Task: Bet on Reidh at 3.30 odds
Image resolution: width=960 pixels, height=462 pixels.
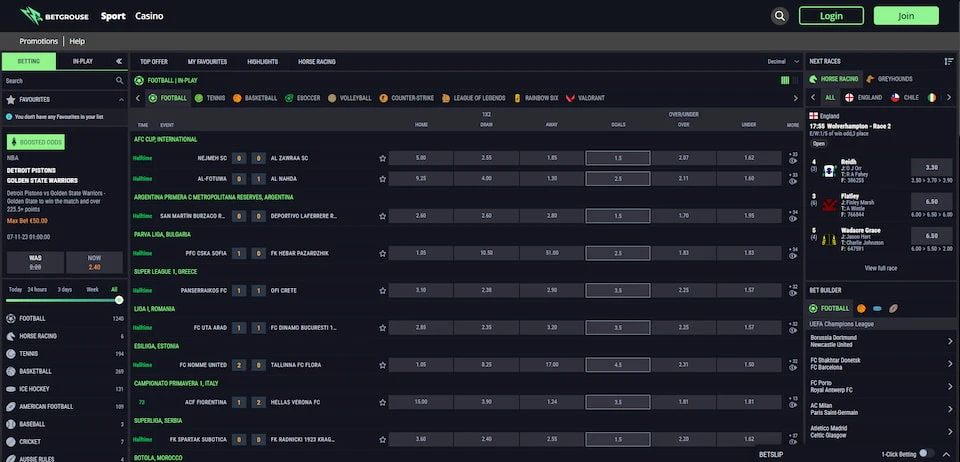Action: click(x=931, y=167)
